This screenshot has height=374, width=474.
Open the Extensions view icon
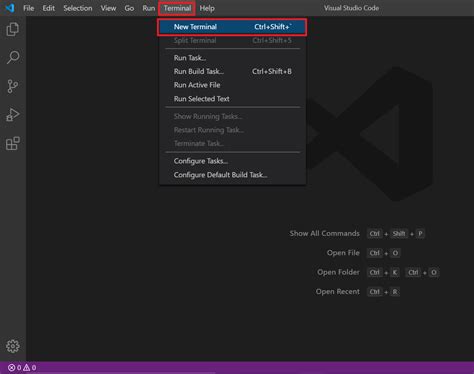click(x=13, y=143)
